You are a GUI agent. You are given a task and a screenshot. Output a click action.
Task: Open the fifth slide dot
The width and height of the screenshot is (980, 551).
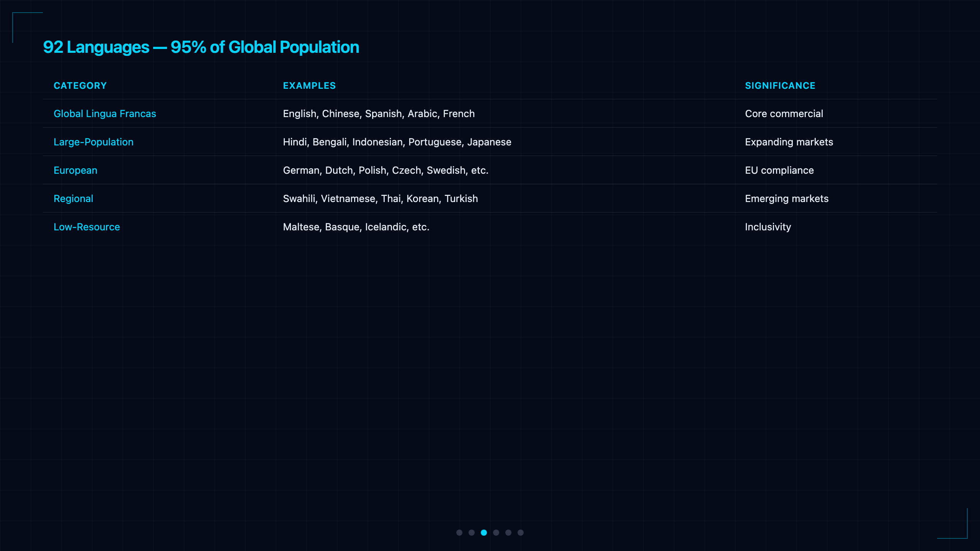pyautogui.click(x=508, y=533)
